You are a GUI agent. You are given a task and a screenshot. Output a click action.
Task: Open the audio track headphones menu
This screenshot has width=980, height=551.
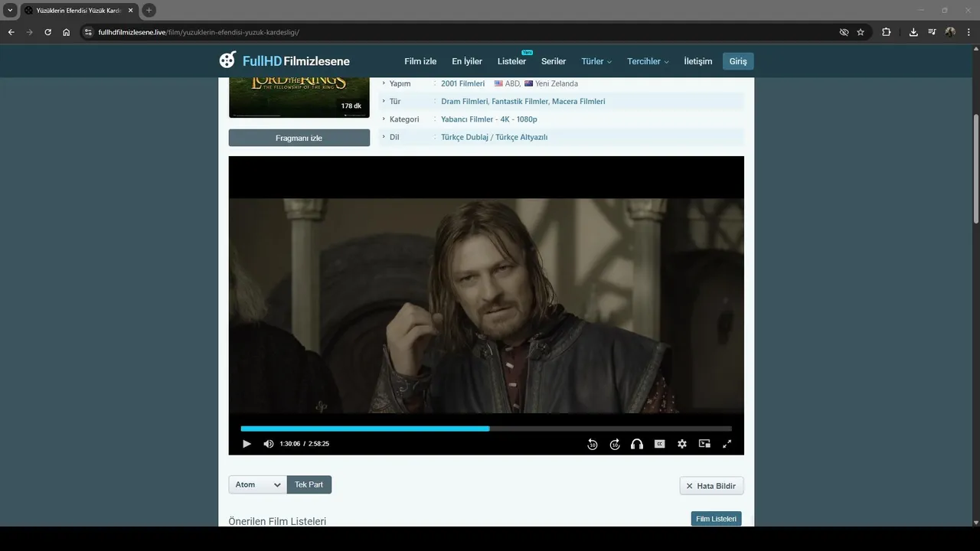pyautogui.click(x=637, y=444)
